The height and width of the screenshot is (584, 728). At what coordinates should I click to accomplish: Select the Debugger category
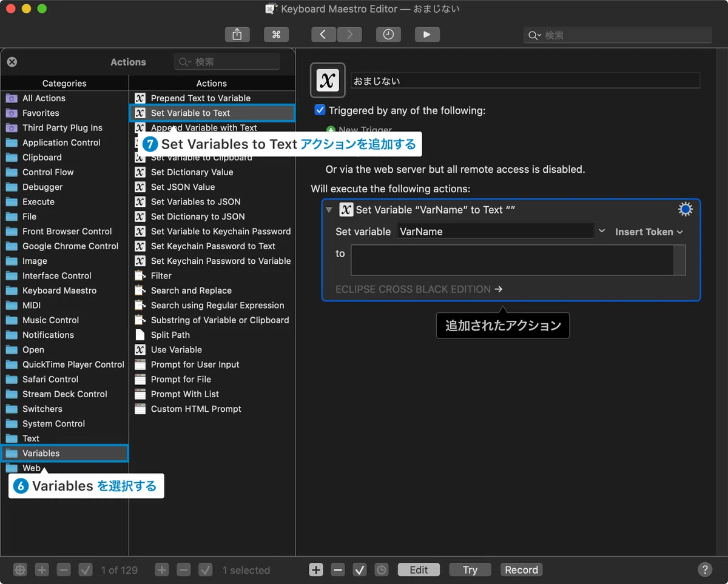tap(64, 187)
